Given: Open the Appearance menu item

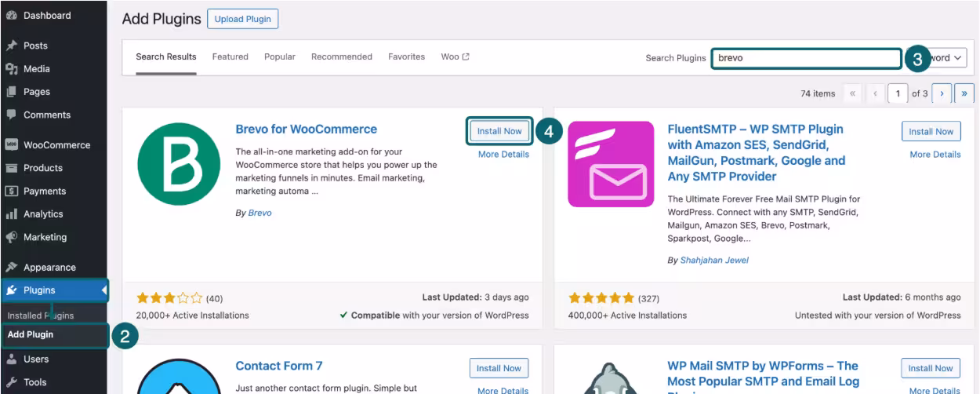Looking at the screenshot, I should point(53,268).
